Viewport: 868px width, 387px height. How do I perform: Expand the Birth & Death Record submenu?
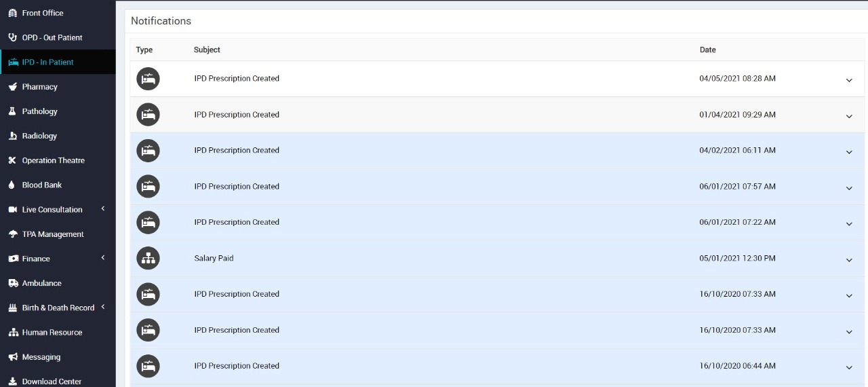point(103,307)
